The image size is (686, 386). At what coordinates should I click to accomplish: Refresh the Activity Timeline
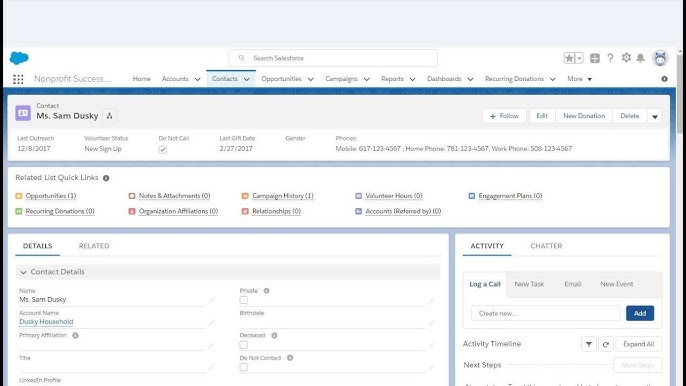[606, 344]
